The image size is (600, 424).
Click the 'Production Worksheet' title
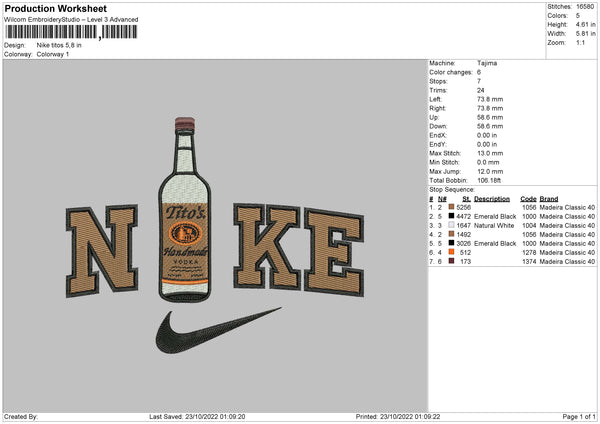55,8
